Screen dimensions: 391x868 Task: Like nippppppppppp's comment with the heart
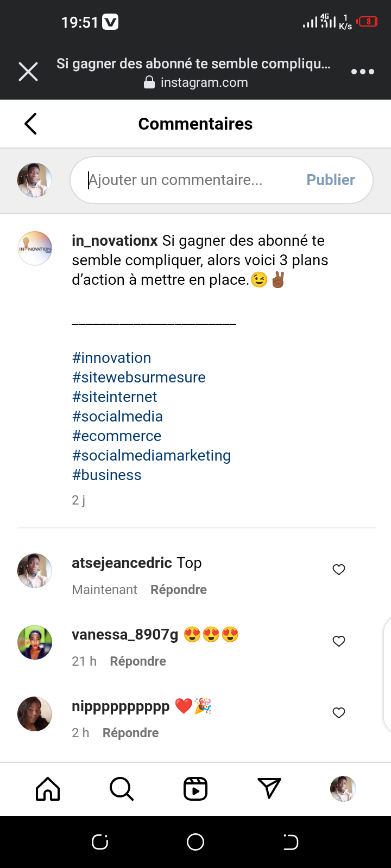click(x=339, y=713)
